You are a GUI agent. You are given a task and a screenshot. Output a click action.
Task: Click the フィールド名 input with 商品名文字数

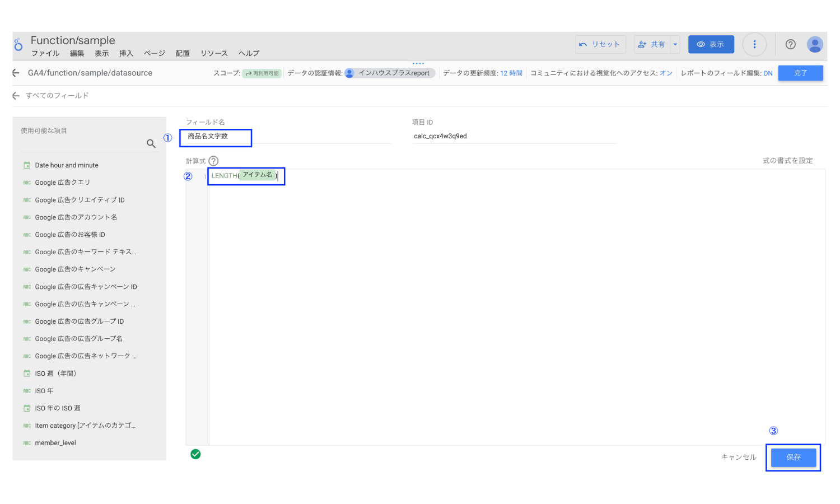[x=216, y=137]
